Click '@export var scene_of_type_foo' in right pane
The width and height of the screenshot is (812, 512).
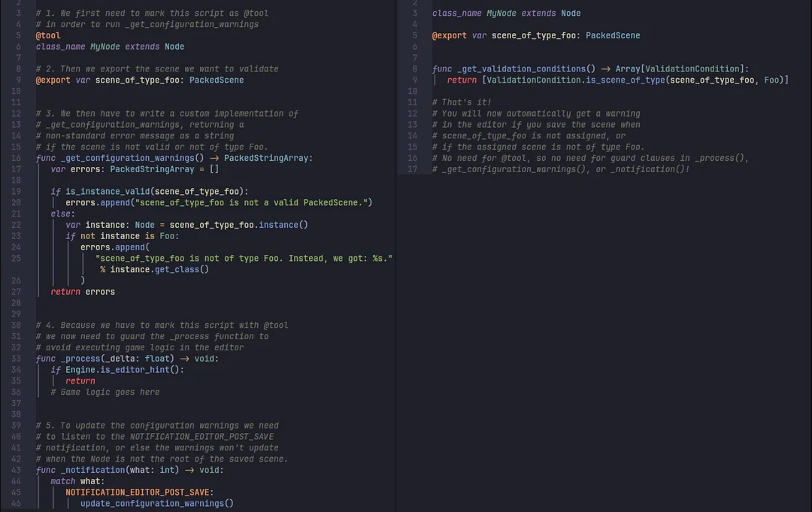536,36
